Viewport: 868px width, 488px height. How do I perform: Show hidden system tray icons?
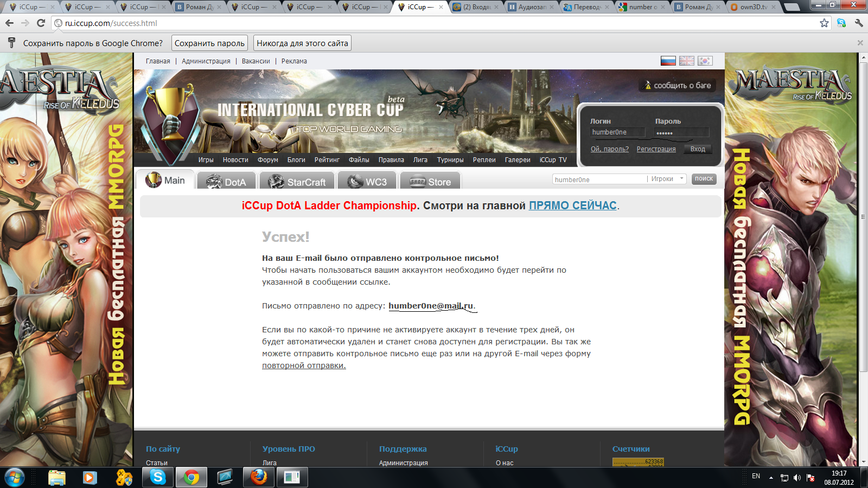(771, 478)
